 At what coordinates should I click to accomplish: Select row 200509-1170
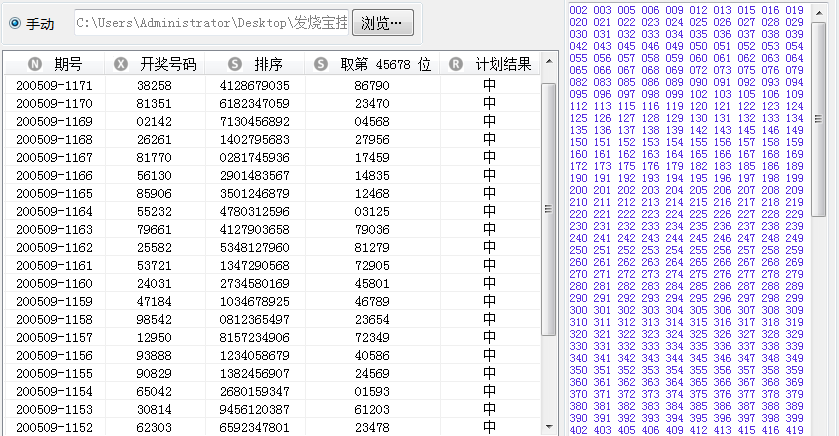[x=272, y=103]
